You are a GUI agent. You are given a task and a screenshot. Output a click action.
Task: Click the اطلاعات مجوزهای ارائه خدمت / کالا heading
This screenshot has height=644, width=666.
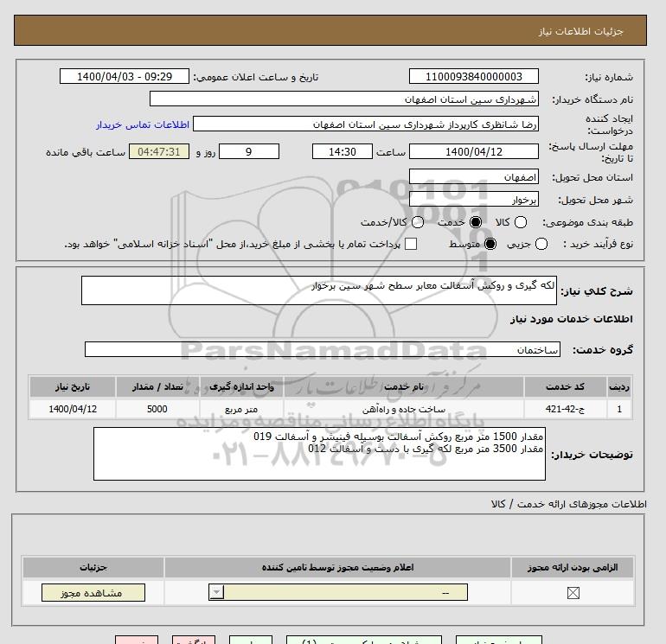tap(569, 504)
